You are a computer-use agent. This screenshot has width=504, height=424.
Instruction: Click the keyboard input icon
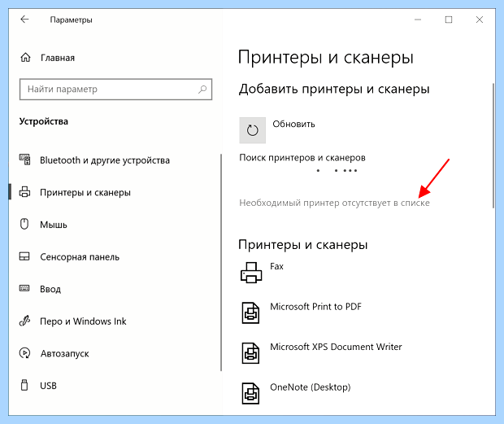click(24, 288)
